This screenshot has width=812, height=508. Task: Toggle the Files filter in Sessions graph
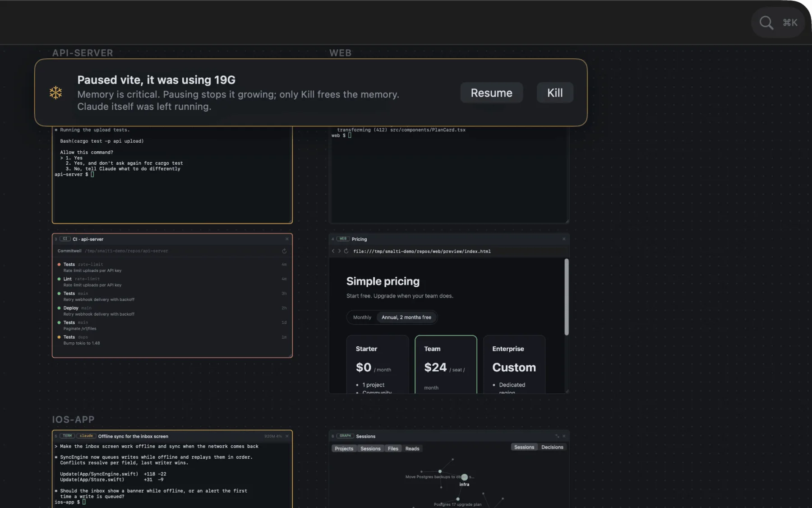[393, 448]
